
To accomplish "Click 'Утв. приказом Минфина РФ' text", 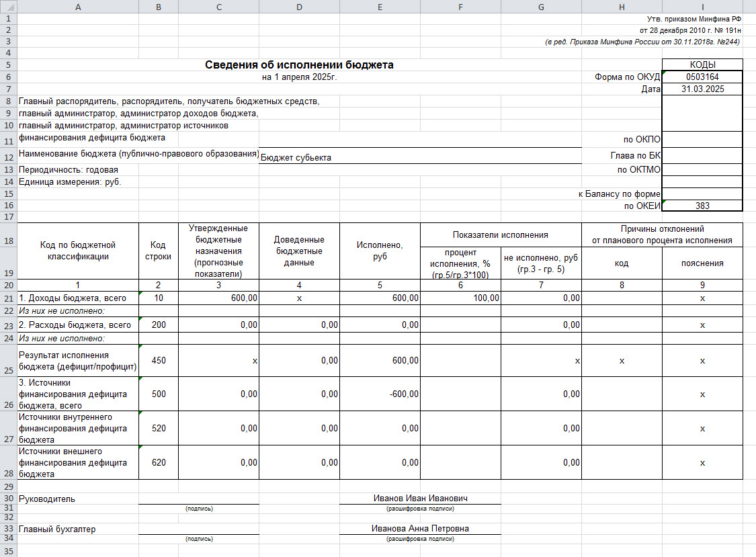I will click(694, 19).
